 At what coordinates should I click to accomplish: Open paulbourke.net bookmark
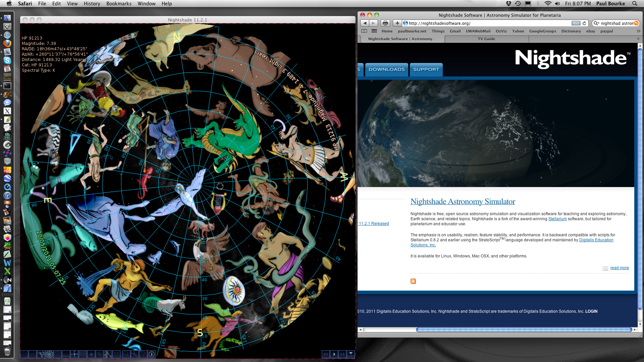(412, 31)
